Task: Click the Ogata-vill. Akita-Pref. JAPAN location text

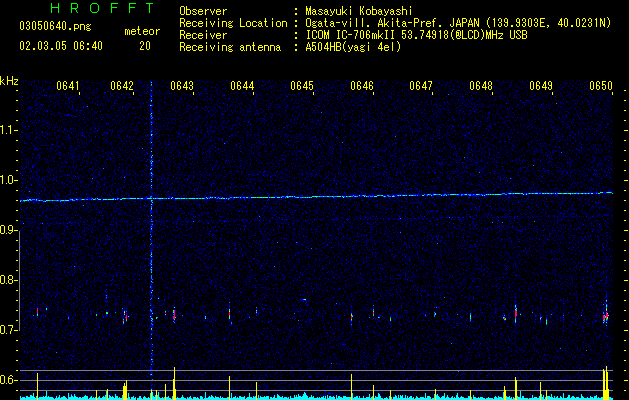Action: (x=458, y=23)
